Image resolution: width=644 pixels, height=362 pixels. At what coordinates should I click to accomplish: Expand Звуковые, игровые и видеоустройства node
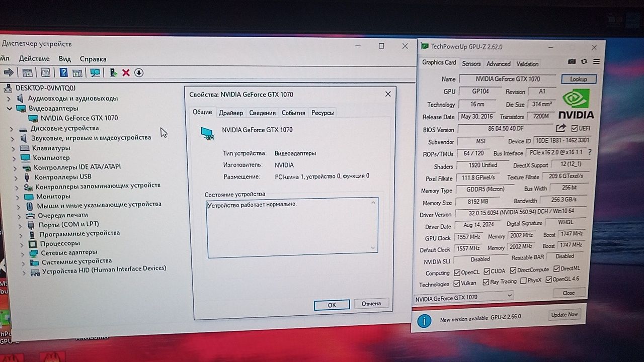coord(13,138)
